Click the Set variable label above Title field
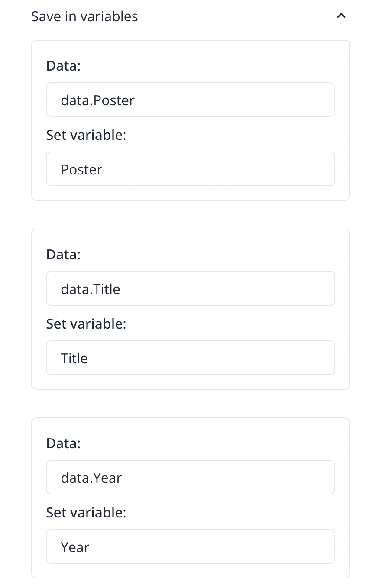382x588 pixels. pos(86,324)
